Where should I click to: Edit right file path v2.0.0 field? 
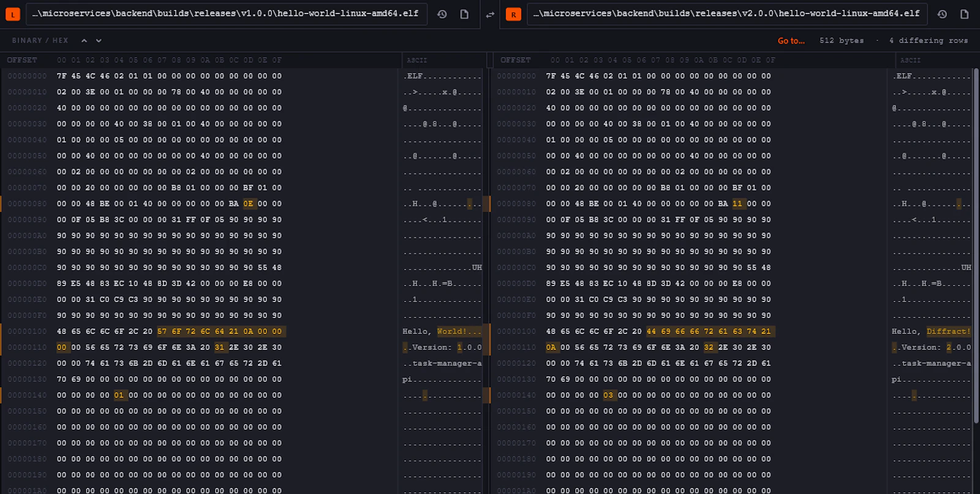point(727,13)
